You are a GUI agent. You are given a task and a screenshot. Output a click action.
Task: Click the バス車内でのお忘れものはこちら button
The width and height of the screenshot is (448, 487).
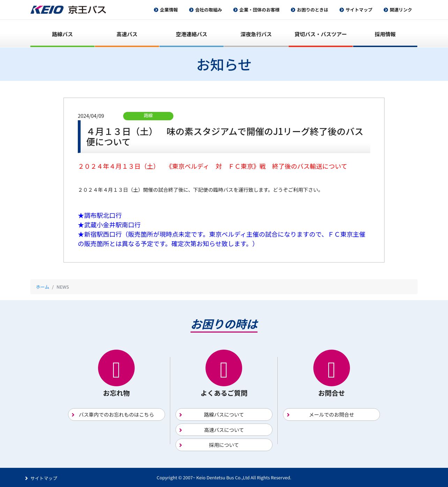[x=117, y=414]
